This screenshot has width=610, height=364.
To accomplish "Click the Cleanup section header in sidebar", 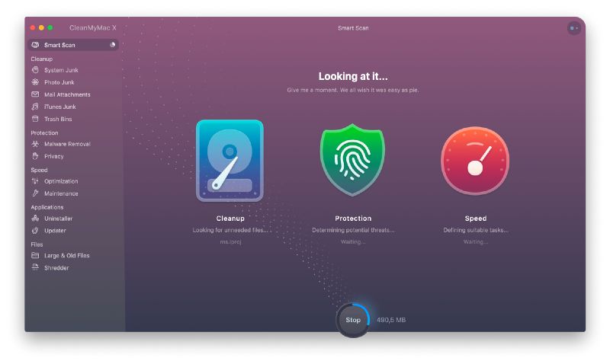I will [x=42, y=59].
